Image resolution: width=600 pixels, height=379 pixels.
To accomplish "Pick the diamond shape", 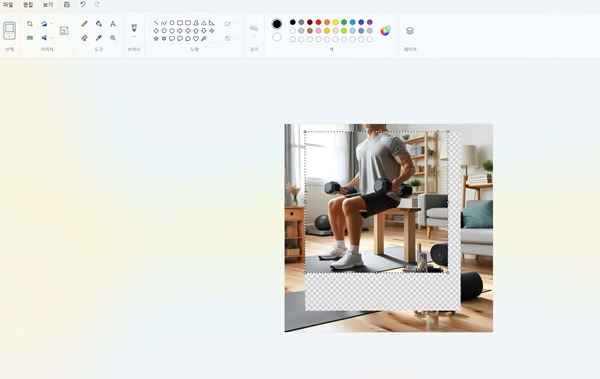I will coord(156,31).
